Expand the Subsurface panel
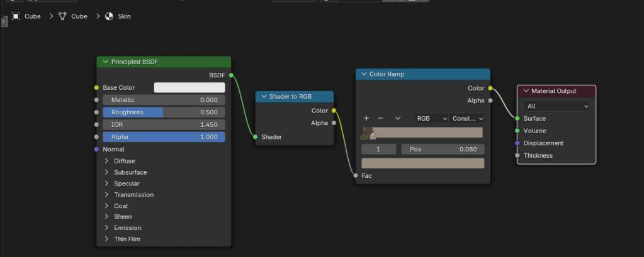The width and height of the screenshot is (644, 257). coord(107,172)
